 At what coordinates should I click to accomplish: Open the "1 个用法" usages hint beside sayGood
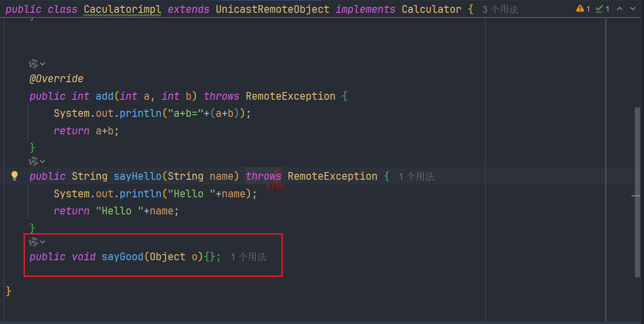248,257
